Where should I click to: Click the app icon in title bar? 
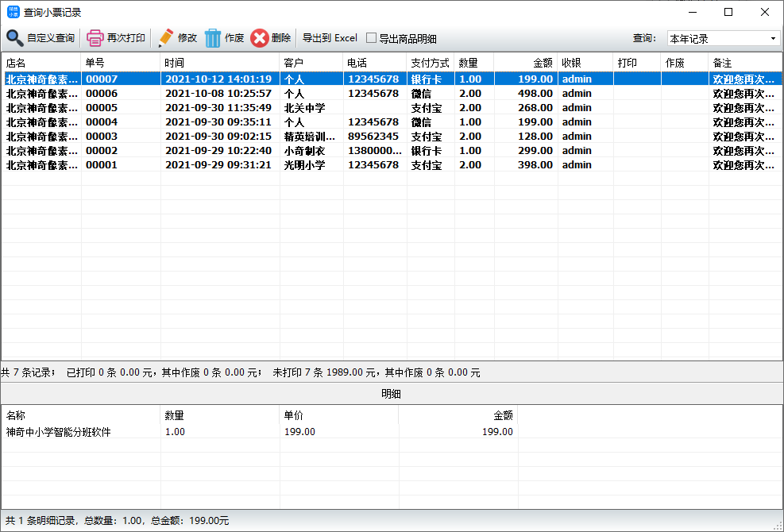(12, 12)
